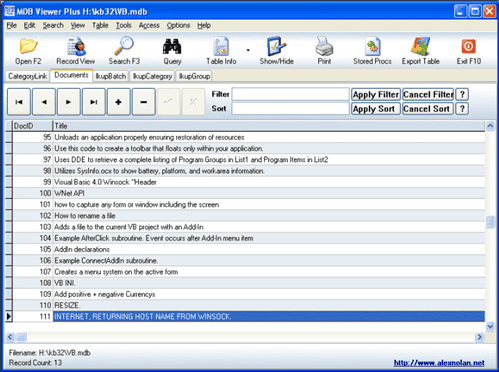Viewport: 499px width, 372px height.
Task: Click the Export Table icon
Action: [x=420, y=51]
